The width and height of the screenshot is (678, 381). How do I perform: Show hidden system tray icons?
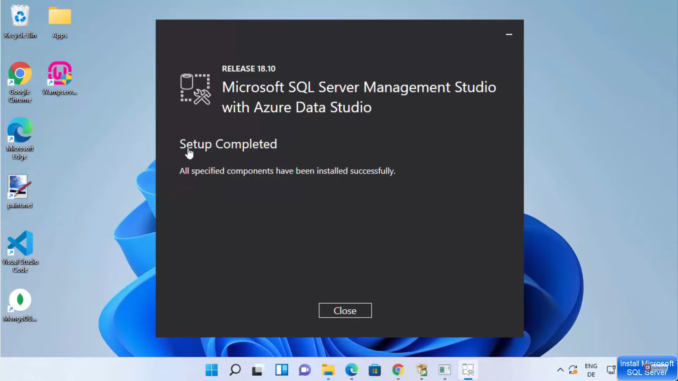pos(560,370)
